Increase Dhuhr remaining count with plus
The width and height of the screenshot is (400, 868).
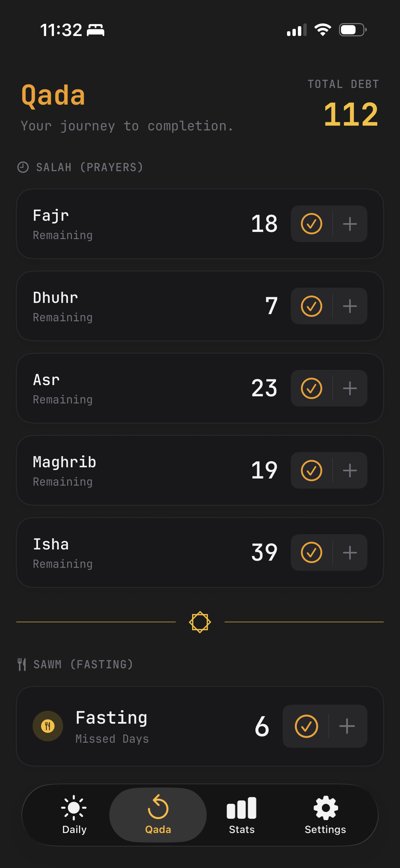[350, 306]
